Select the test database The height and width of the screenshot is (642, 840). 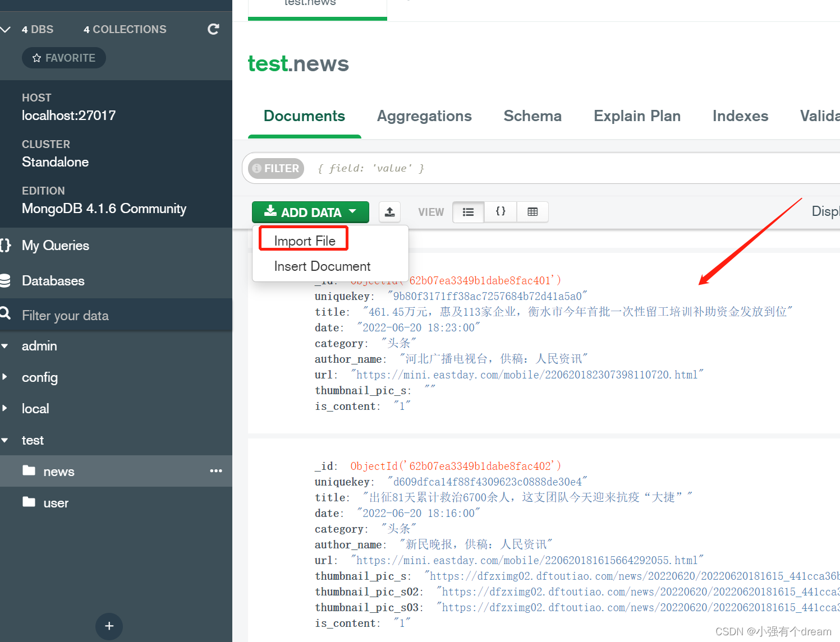[x=33, y=440]
